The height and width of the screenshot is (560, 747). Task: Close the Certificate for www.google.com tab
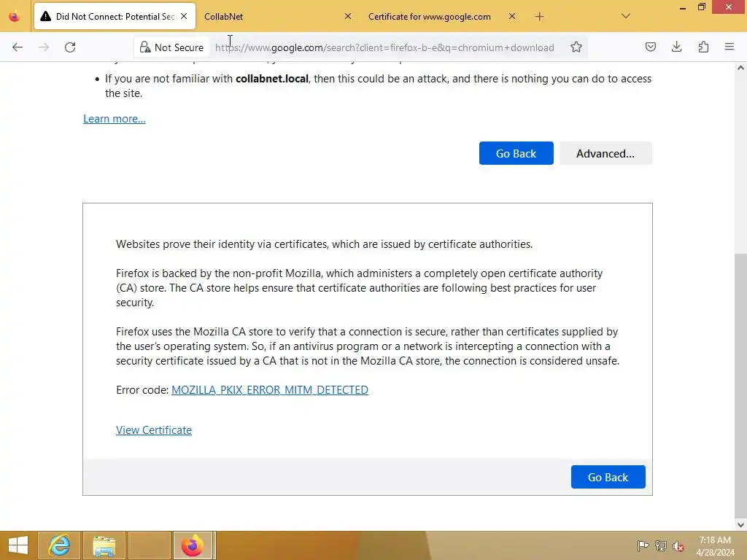(512, 16)
